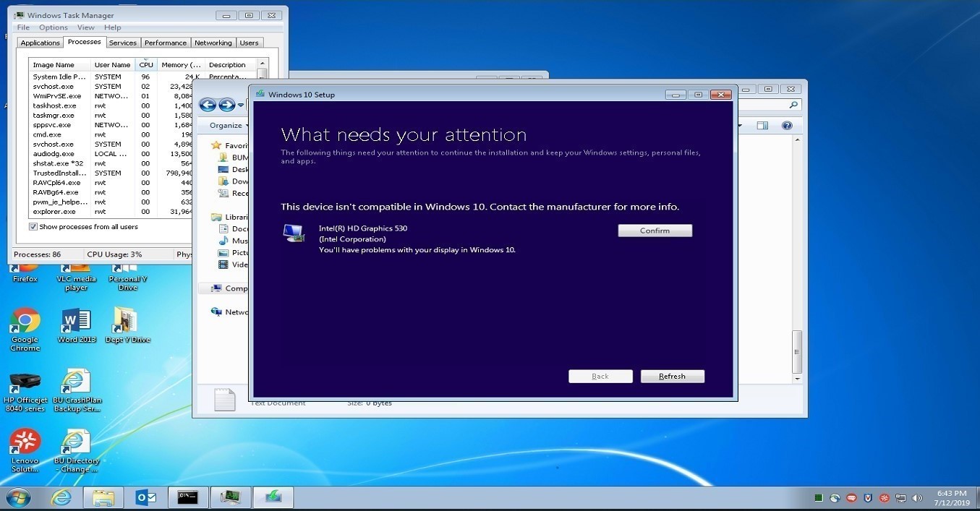This screenshot has height=511, width=980.
Task: Click the Explorer back navigation arrow
Action: pyautogui.click(x=208, y=105)
